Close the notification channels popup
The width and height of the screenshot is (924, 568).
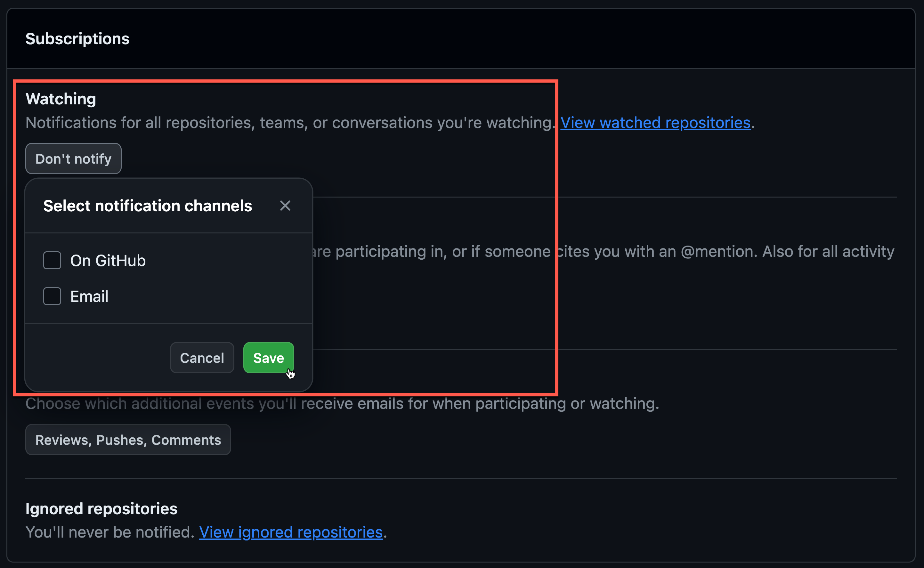click(x=285, y=206)
